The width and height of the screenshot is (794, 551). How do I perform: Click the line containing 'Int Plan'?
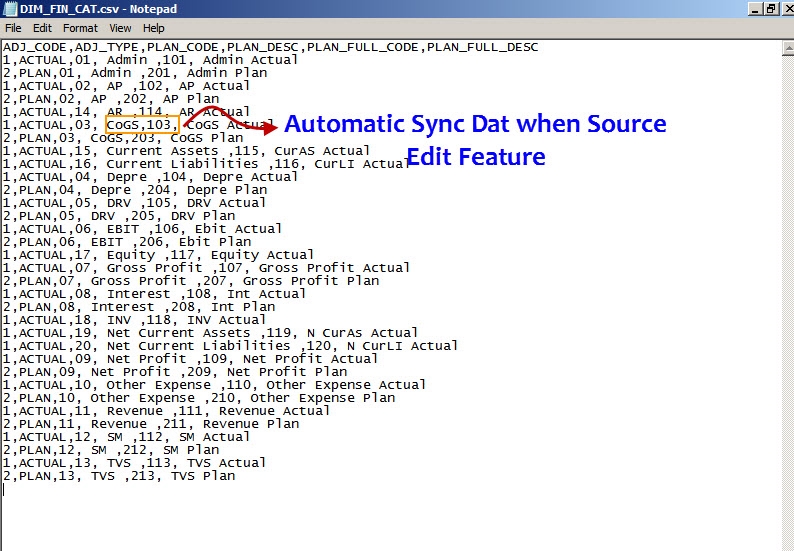139,307
